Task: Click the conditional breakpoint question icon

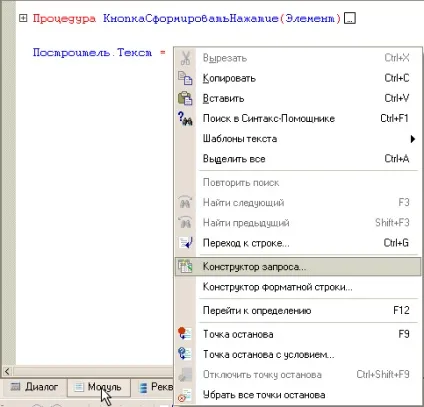Action: coord(185,354)
